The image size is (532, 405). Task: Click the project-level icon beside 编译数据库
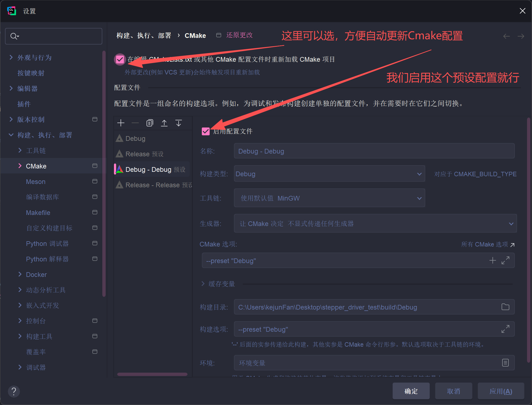click(95, 197)
